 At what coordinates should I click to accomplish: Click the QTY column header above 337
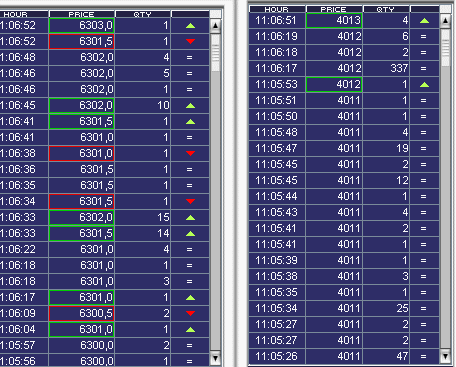[386, 9]
